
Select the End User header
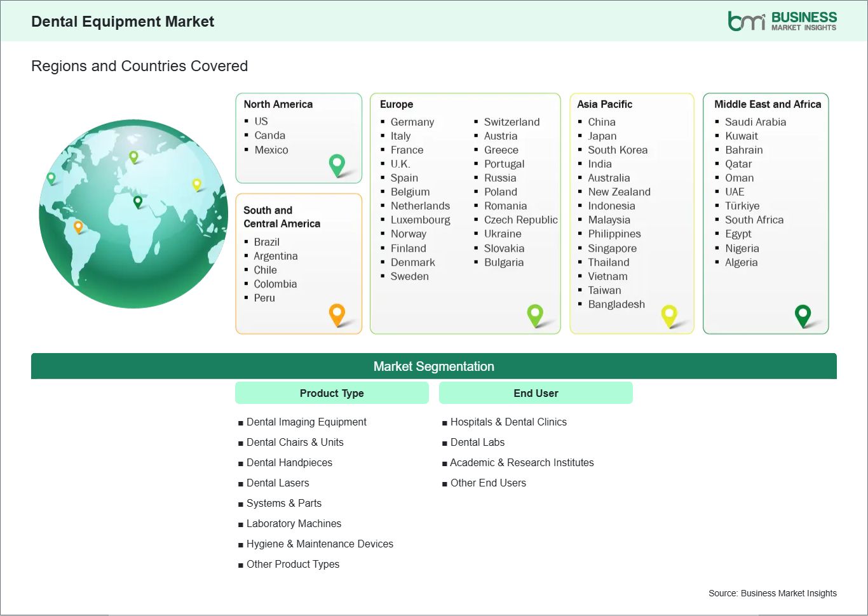click(536, 393)
